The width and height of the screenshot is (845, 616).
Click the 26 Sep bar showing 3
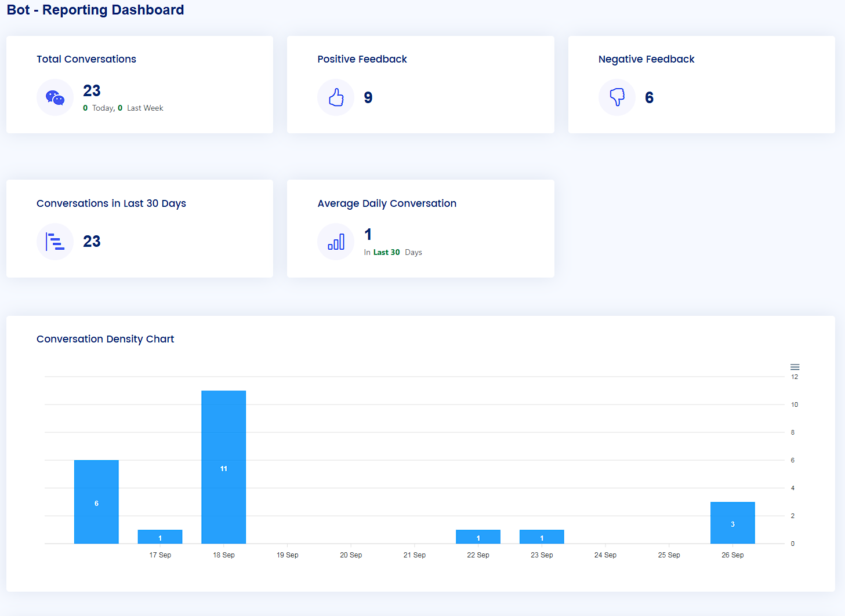pyautogui.click(x=732, y=523)
